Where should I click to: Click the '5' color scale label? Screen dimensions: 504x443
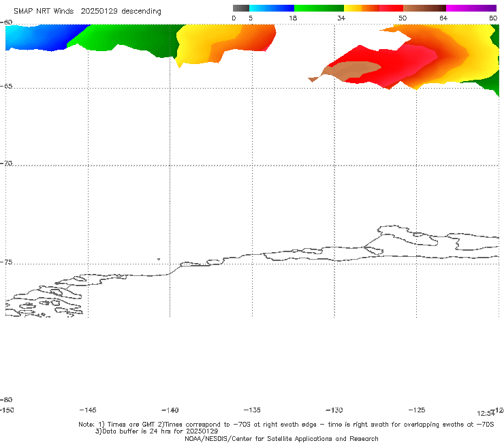(x=251, y=18)
